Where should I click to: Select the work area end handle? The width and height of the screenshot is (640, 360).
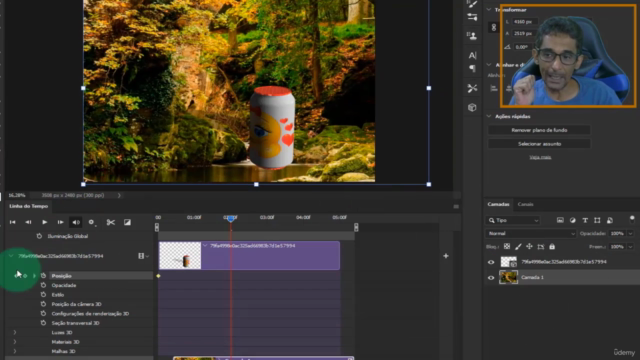pos(356,227)
